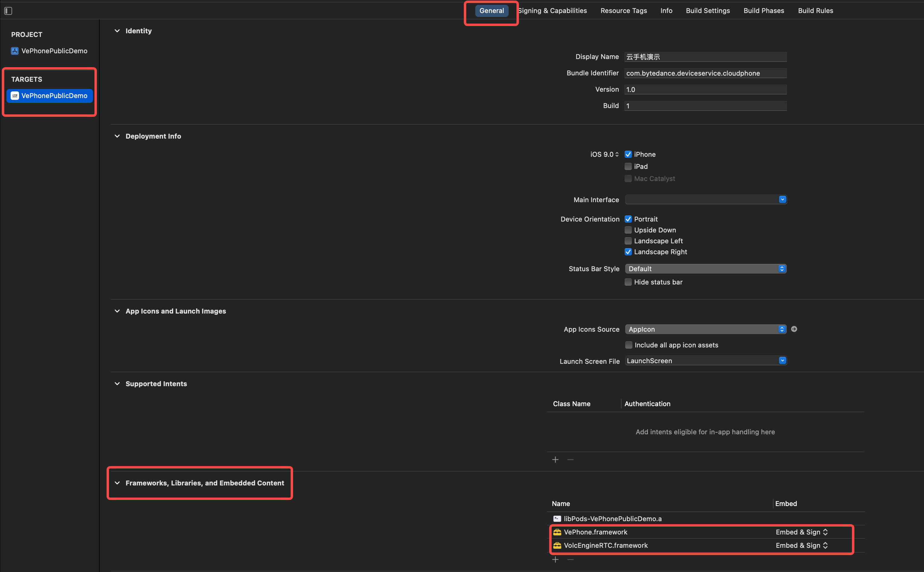924x572 pixels.
Task: Click the App Icons Source arrow icon
Action: (794, 329)
